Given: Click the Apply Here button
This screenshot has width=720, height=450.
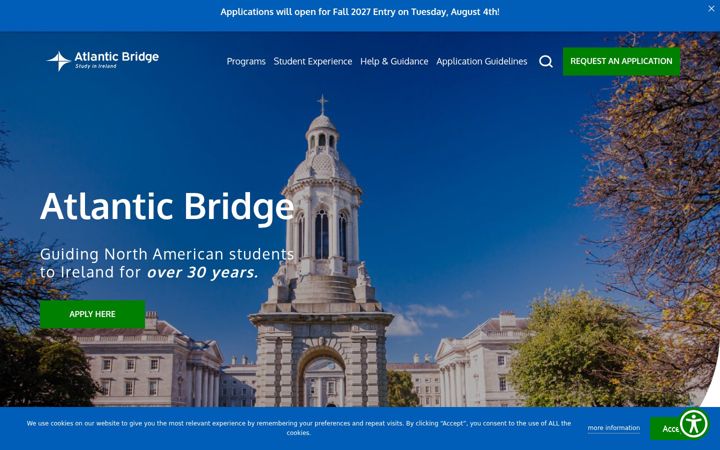Looking at the screenshot, I should point(92,314).
